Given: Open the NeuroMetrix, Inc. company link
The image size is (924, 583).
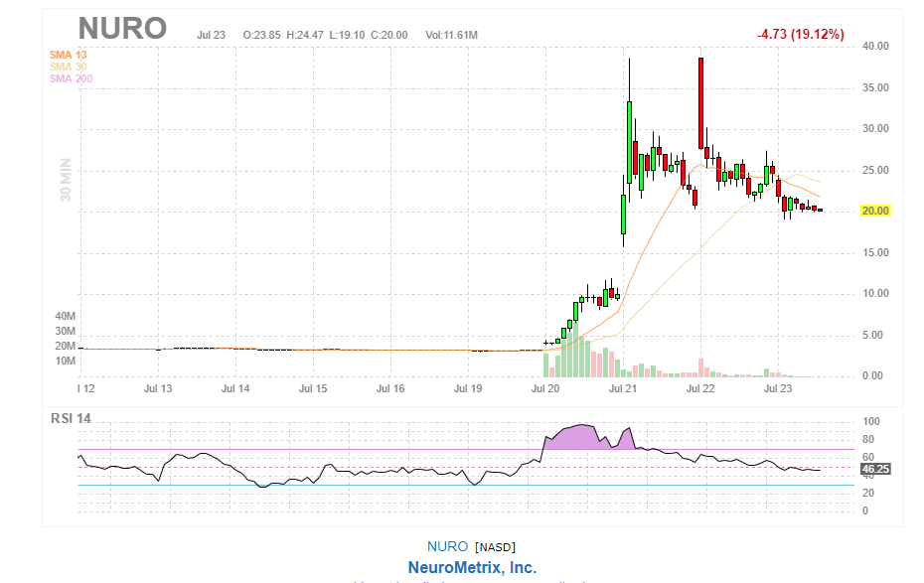Looking at the screenshot, I should pos(472,567).
